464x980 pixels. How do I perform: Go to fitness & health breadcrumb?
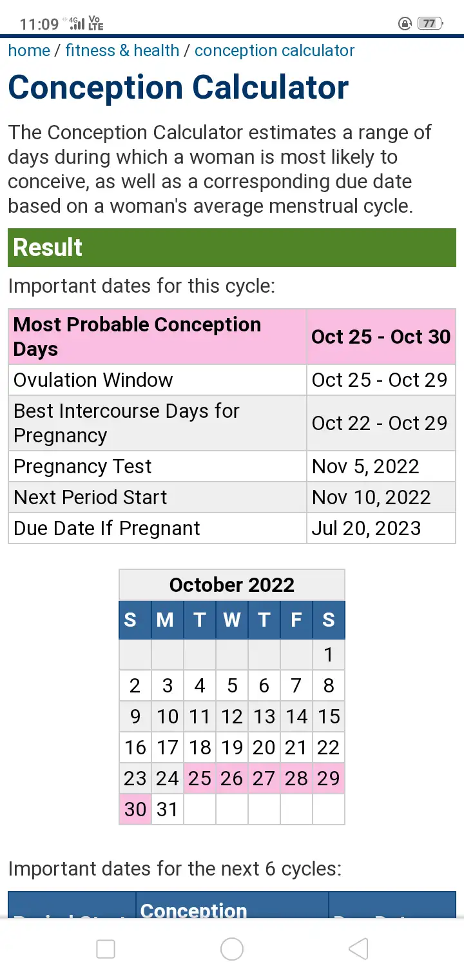pos(122,51)
